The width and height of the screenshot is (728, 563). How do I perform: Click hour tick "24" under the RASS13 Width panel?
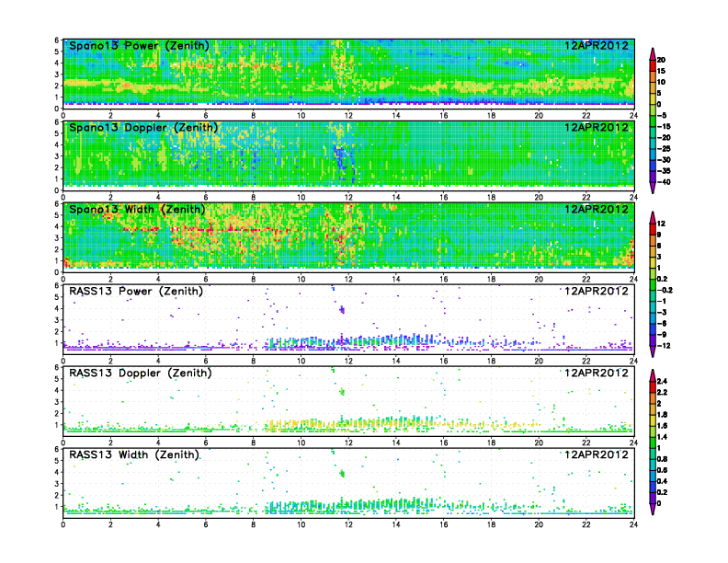633,524
